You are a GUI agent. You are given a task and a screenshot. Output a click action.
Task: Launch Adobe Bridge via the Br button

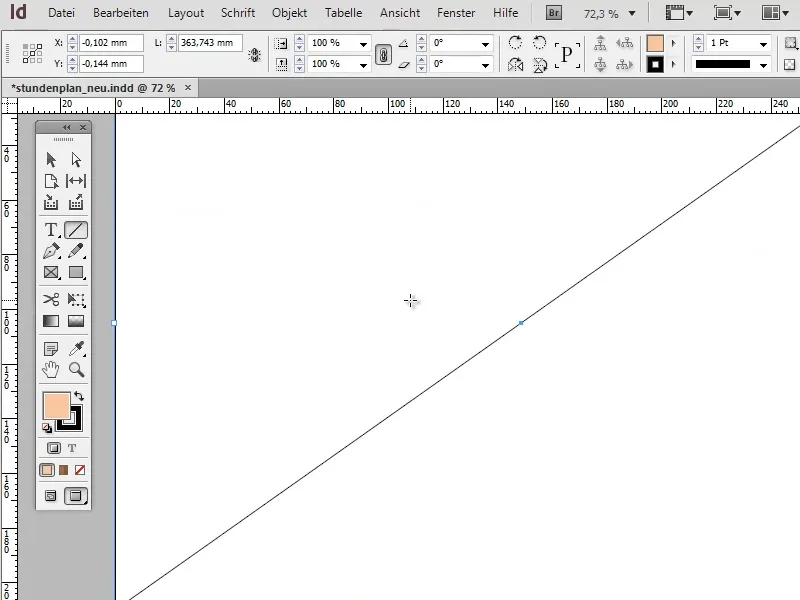click(x=553, y=13)
